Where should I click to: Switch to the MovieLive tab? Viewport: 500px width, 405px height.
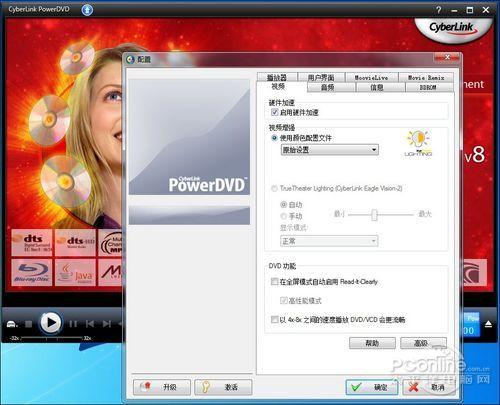pos(371,77)
